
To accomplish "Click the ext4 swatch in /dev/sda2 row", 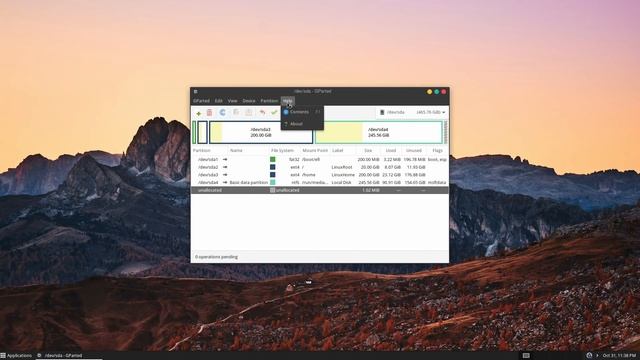I will [273, 167].
